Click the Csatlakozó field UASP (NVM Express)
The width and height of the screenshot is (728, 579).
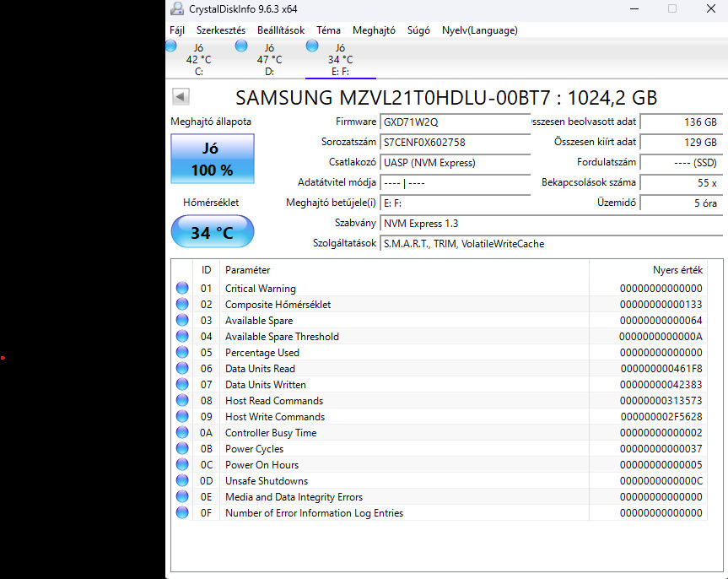point(455,163)
